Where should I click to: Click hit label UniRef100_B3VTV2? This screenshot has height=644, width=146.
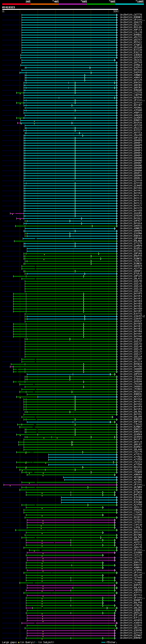[131, 314]
